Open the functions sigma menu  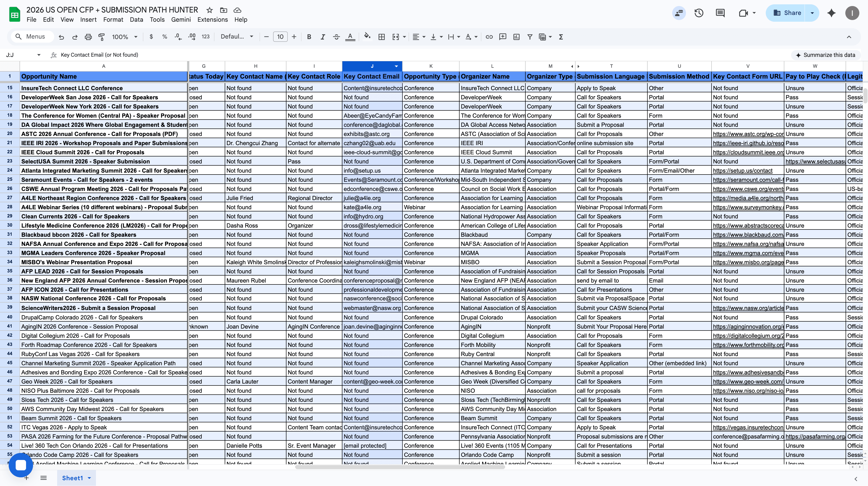(561, 37)
